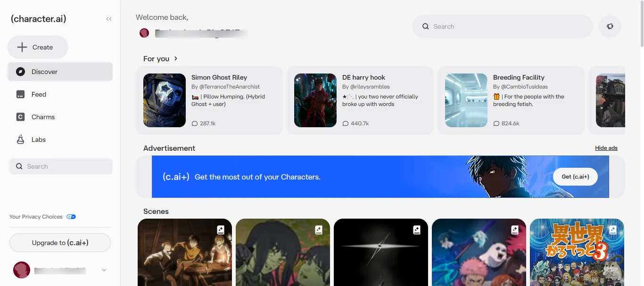Open the Japanese-titled chibi scene thumbnail
This screenshot has height=286, width=644.
click(577, 252)
